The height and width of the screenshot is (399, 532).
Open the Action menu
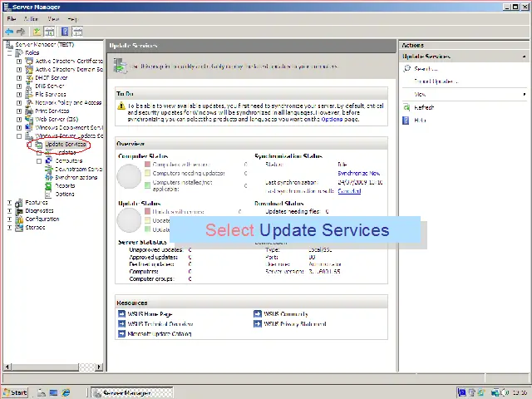(x=31, y=18)
